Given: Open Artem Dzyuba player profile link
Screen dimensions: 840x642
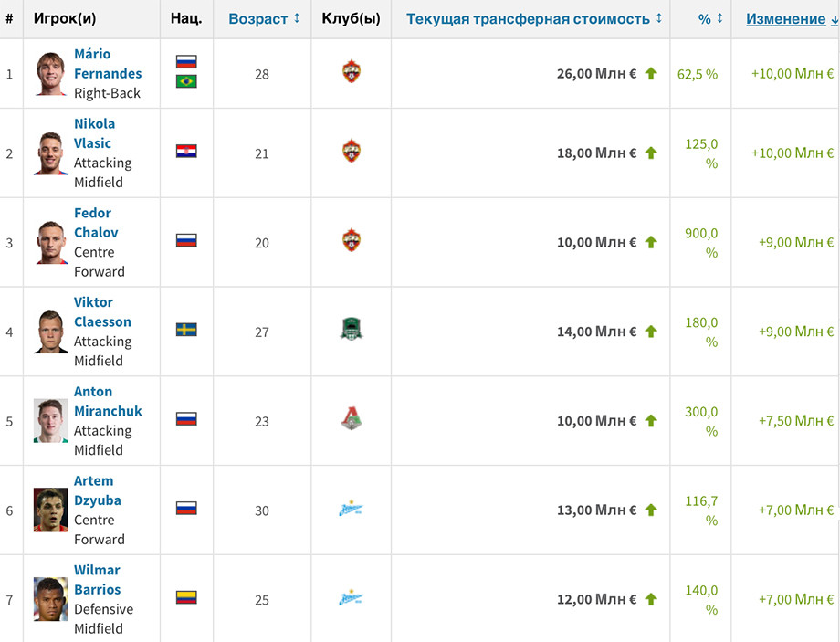Looking at the screenshot, I should tap(98, 490).
